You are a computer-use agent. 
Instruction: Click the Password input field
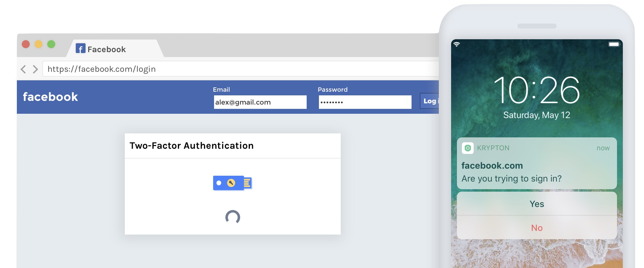point(365,102)
